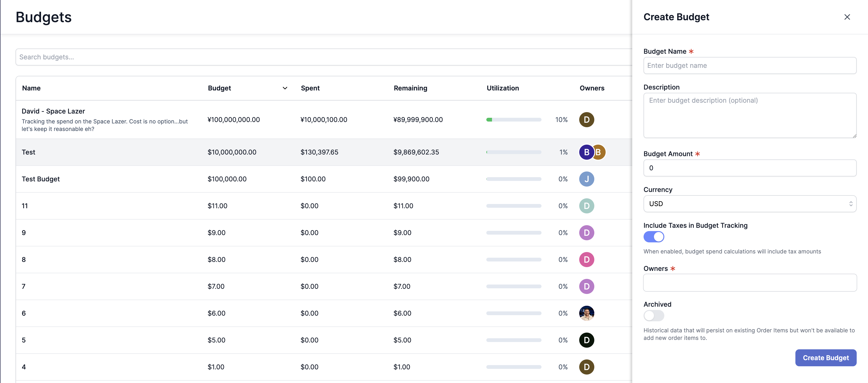Click teal D avatar on budget 11 row

click(x=586, y=206)
